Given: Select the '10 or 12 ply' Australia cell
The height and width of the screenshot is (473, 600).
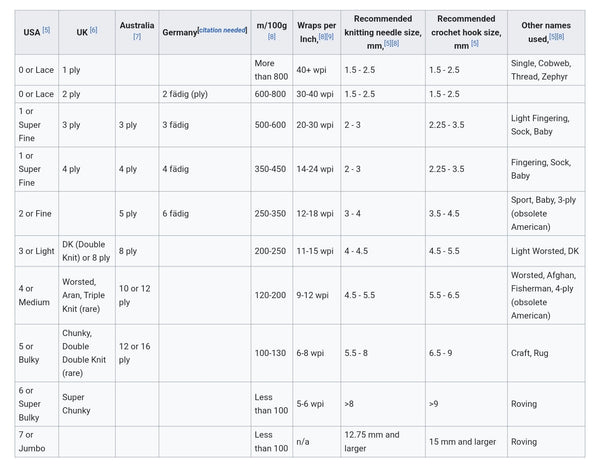Looking at the screenshot, I should coord(135,295).
